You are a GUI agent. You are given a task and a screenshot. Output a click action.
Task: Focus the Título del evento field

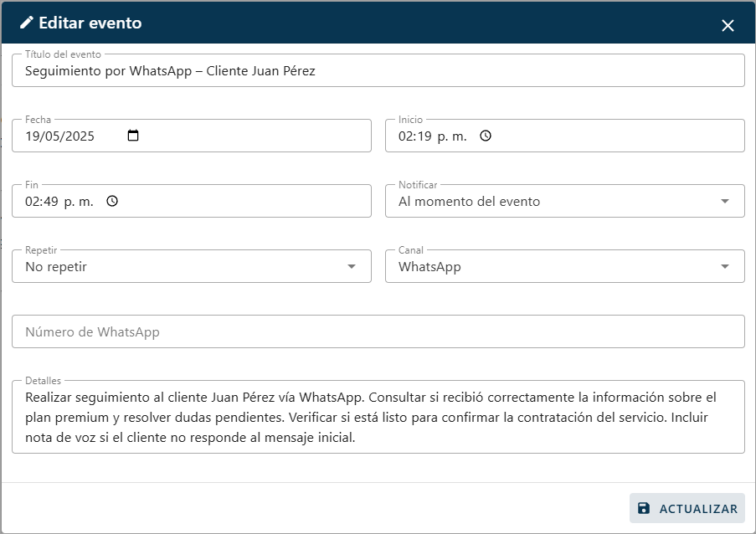tap(377, 71)
